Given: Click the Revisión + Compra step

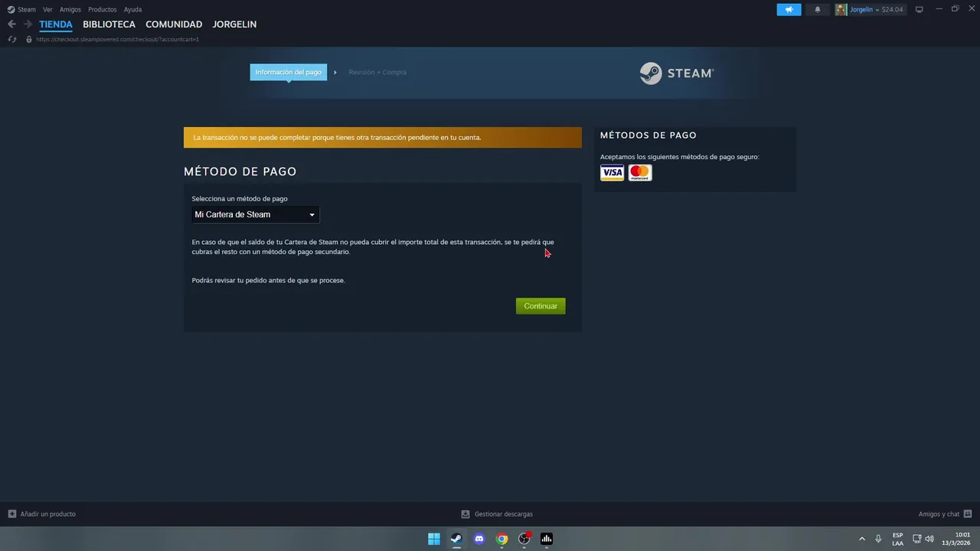Looking at the screenshot, I should coord(377,72).
